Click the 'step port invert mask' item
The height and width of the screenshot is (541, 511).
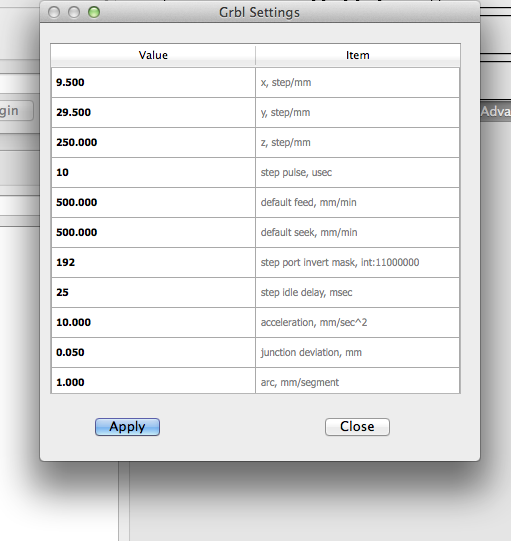(357, 263)
